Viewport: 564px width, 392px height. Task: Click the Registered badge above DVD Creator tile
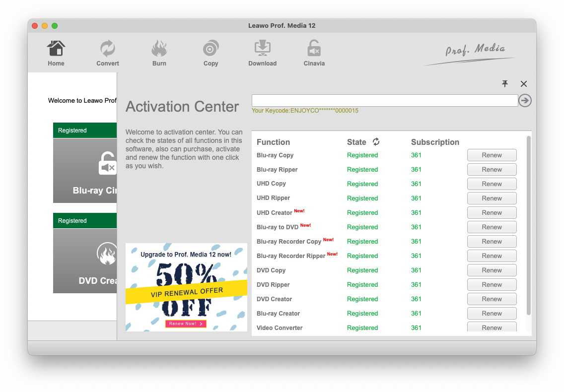(x=85, y=220)
